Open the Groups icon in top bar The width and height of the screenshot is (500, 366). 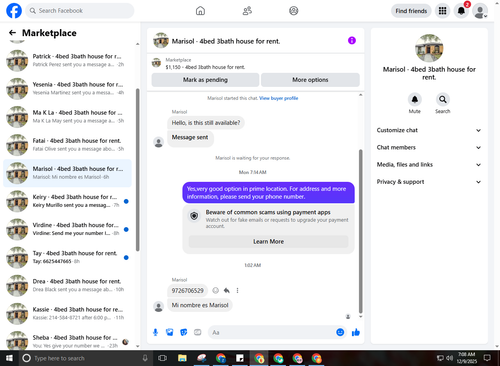[x=294, y=11]
